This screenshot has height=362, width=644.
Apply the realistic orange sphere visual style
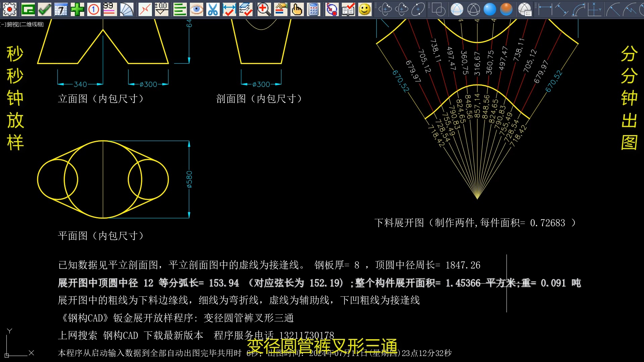pos(506,9)
